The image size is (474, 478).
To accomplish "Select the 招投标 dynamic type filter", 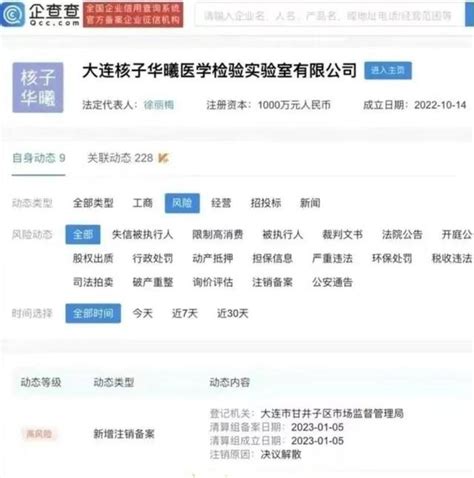I will (266, 203).
